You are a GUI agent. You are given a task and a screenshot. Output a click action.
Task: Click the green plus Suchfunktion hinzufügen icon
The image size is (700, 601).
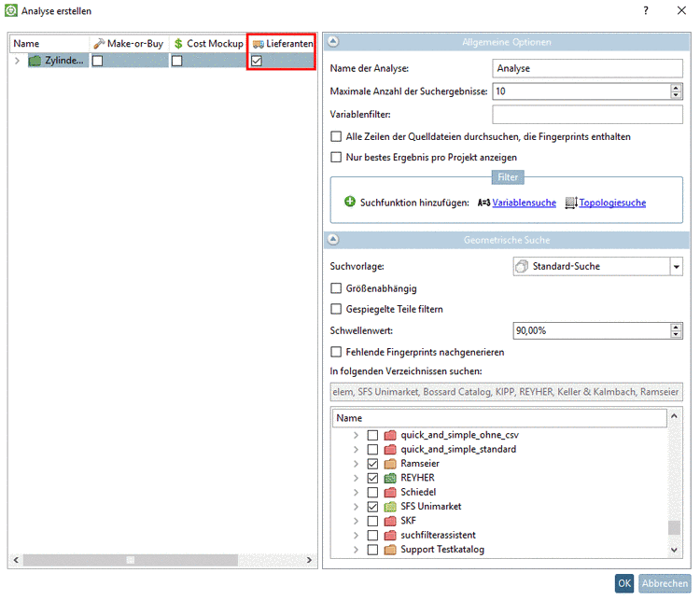tap(350, 202)
